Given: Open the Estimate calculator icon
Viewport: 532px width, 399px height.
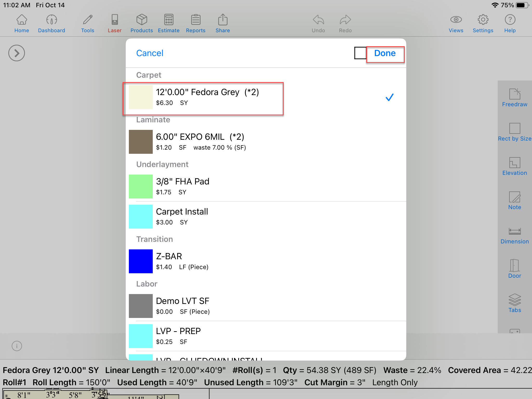Looking at the screenshot, I should pyautogui.click(x=169, y=24).
